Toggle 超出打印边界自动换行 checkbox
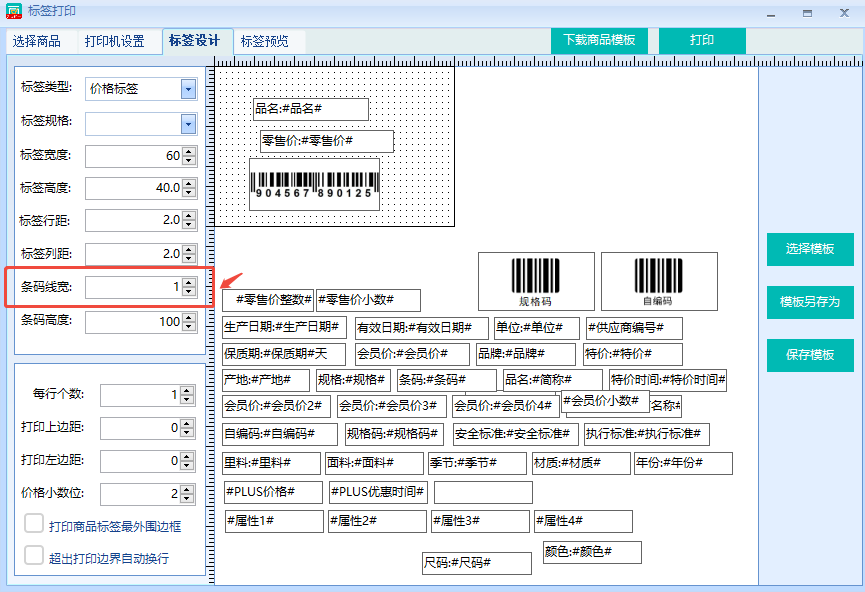865x592 pixels. coord(34,556)
